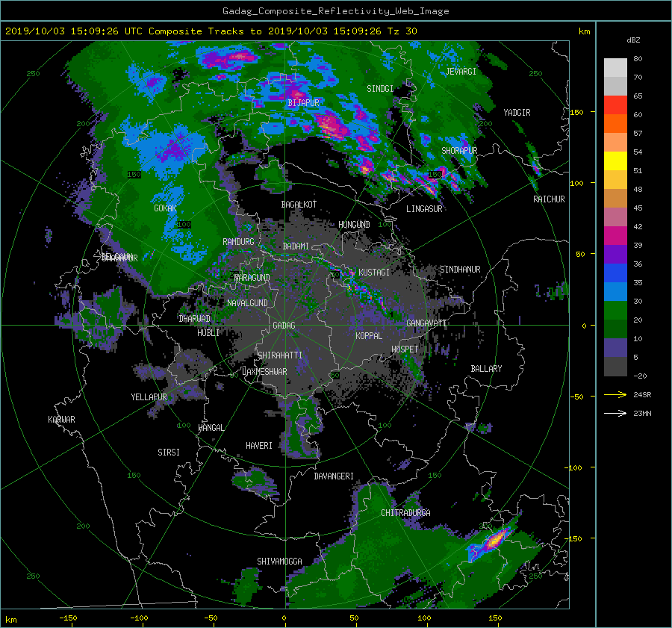Viewport: 672px width, 628px height.
Task: Click the DAVANGERI city label
Action: tap(334, 476)
